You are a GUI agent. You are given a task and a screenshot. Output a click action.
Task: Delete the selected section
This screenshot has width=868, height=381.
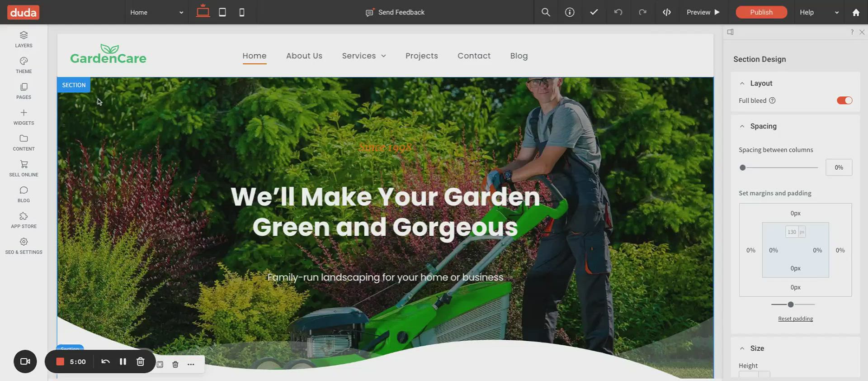tap(175, 364)
